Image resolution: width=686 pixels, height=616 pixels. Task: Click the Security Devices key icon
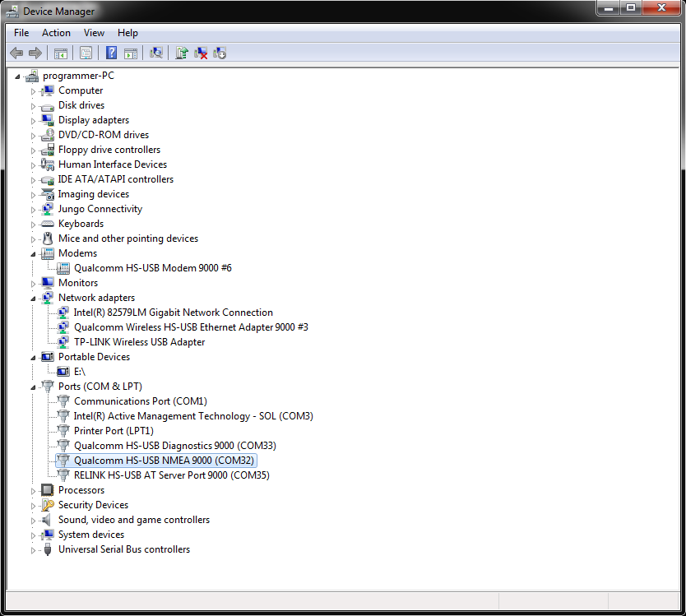[47, 505]
